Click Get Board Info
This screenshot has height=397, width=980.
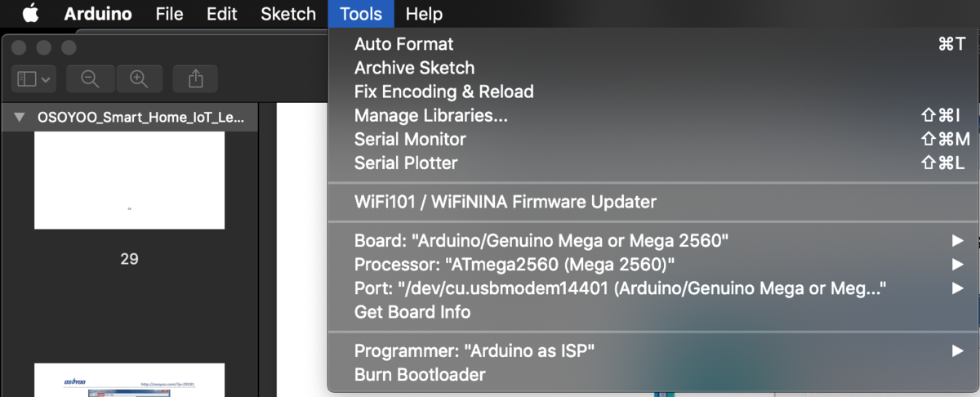412,312
